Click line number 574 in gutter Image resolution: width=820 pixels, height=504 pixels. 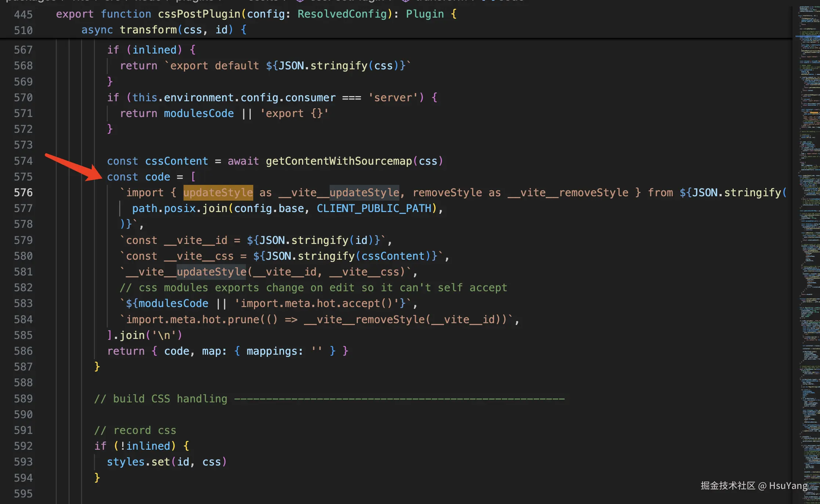point(23,161)
